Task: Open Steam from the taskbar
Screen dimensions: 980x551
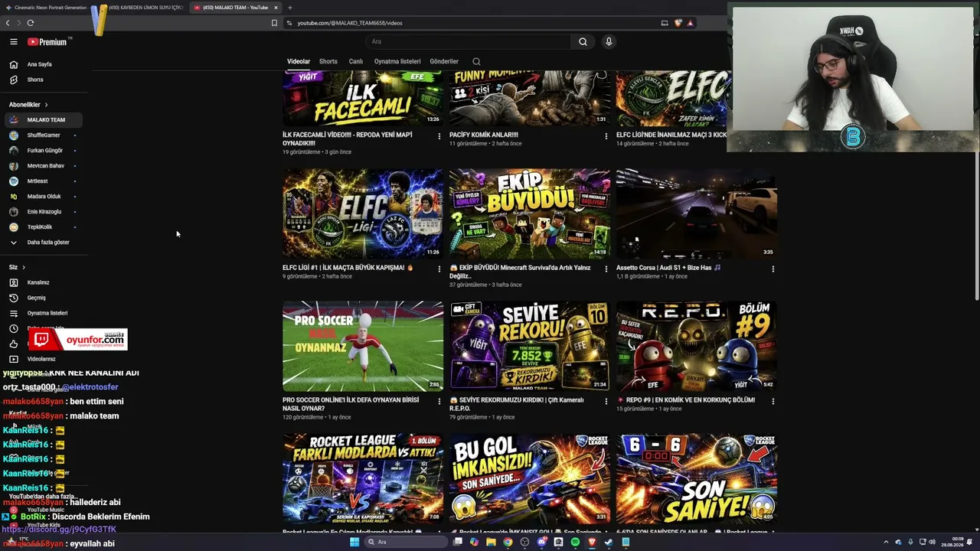Action: pos(609,542)
